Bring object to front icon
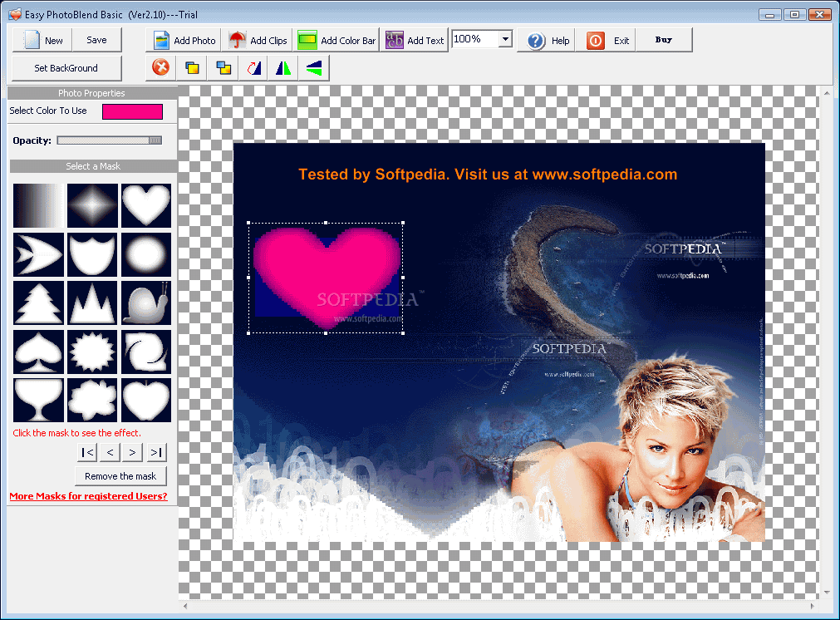Screen dimensions: 840x620 [x=192, y=67]
